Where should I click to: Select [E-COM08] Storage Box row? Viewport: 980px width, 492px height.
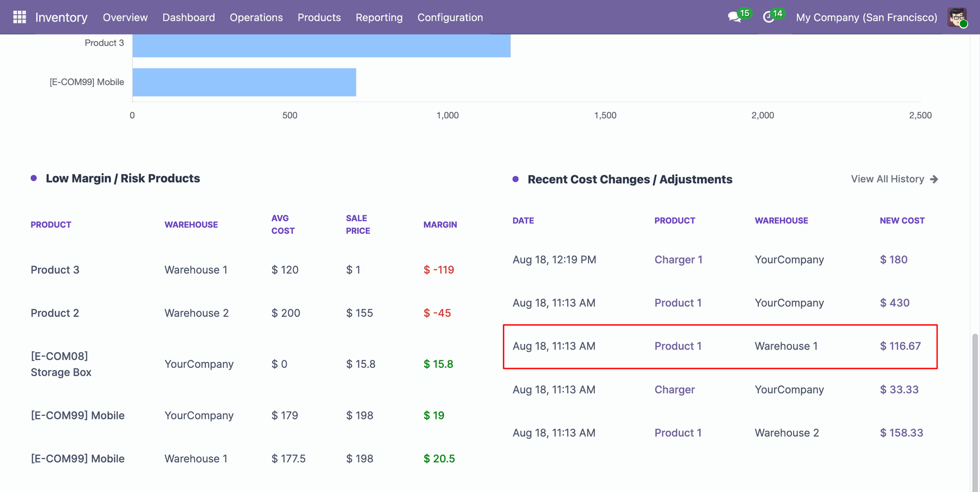(x=61, y=364)
